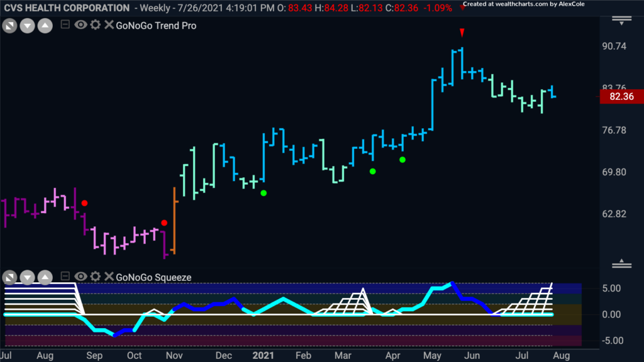Screen dimensions: 644x362
Task: Click the red down-arrow signal marker above the May high
Action: [x=462, y=33]
